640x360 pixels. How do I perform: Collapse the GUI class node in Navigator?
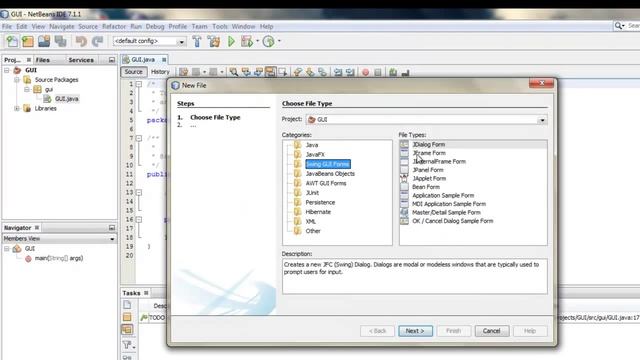pos(7,249)
